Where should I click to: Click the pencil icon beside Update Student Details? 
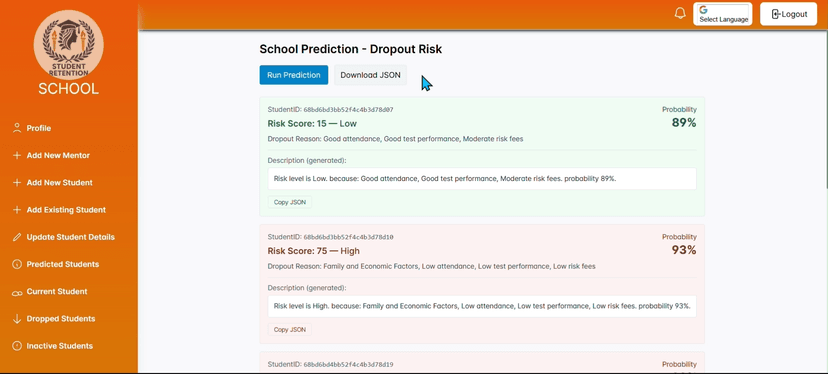(17, 237)
